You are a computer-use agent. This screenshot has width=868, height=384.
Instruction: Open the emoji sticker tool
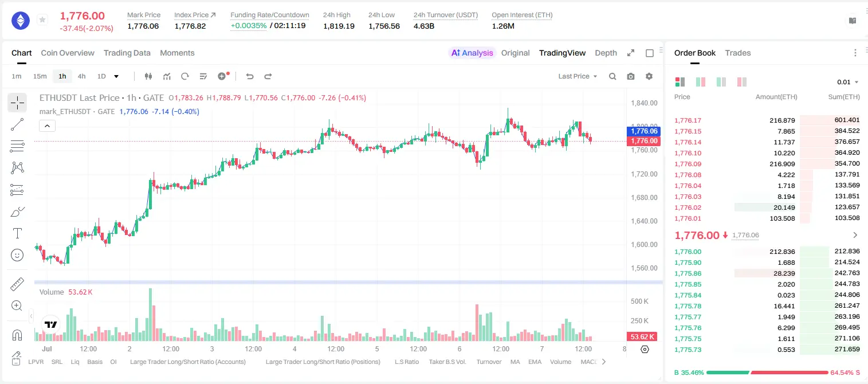pos(17,255)
